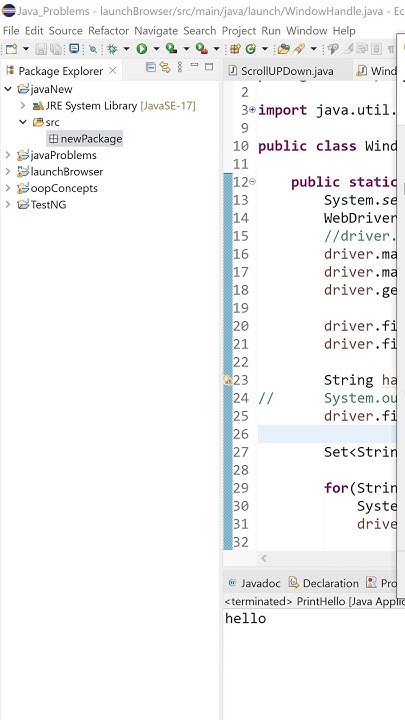Select the TestNG project label
405x720 pixels.
tap(48, 205)
